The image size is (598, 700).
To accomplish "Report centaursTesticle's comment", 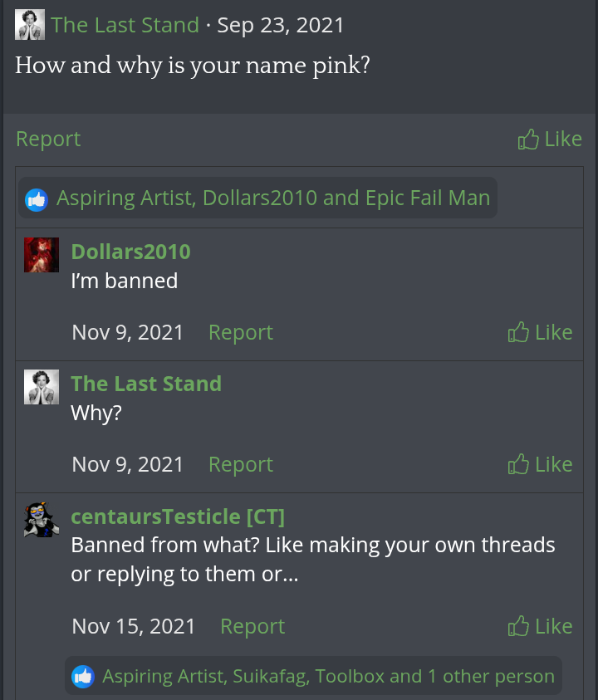I will [x=252, y=626].
